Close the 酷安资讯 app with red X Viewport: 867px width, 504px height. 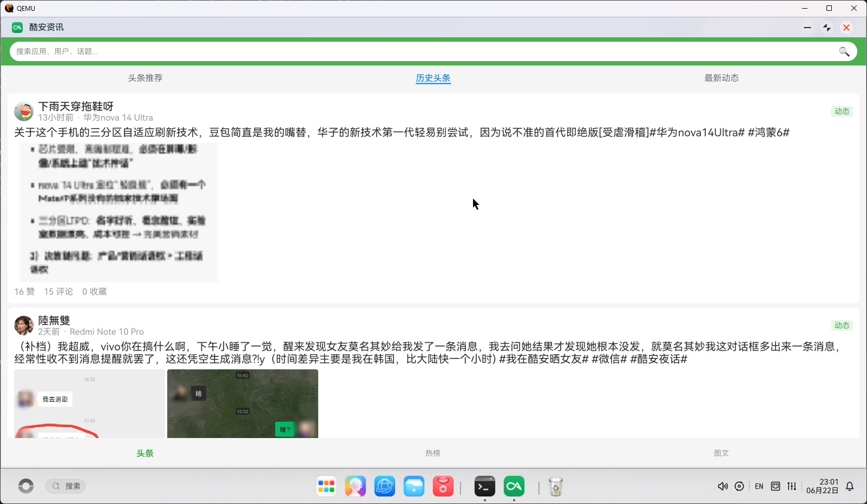(x=846, y=28)
